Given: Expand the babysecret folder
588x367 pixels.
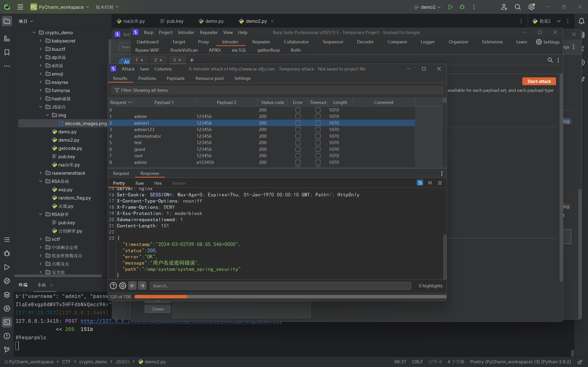Looking at the screenshot, I should (41, 41).
